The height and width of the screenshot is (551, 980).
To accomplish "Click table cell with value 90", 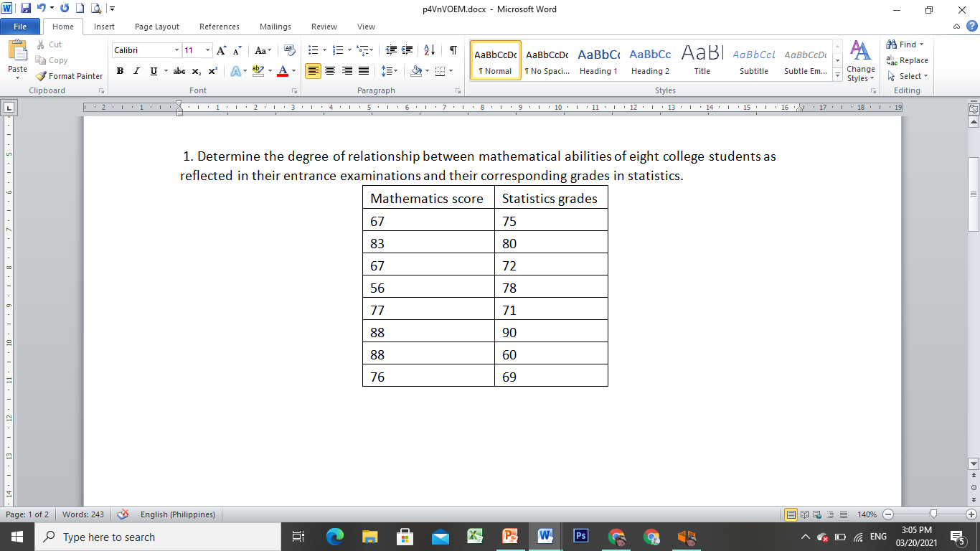I will click(551, 332).
